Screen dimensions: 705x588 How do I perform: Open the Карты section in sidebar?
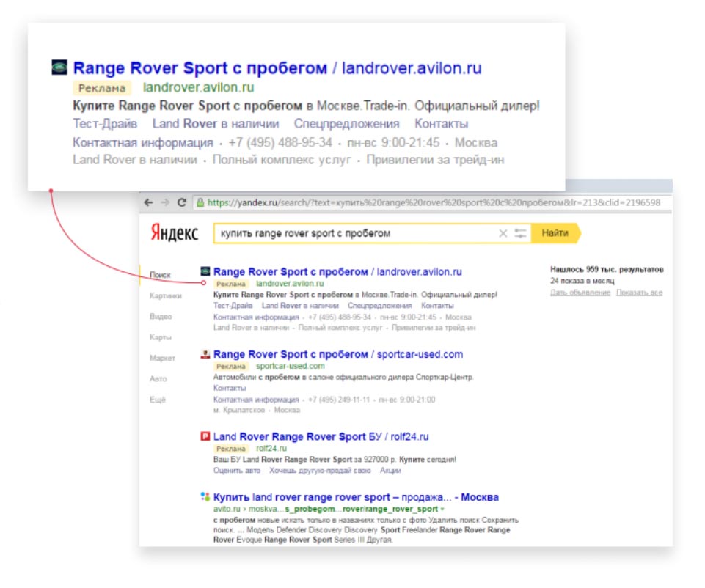pos(161,338)
